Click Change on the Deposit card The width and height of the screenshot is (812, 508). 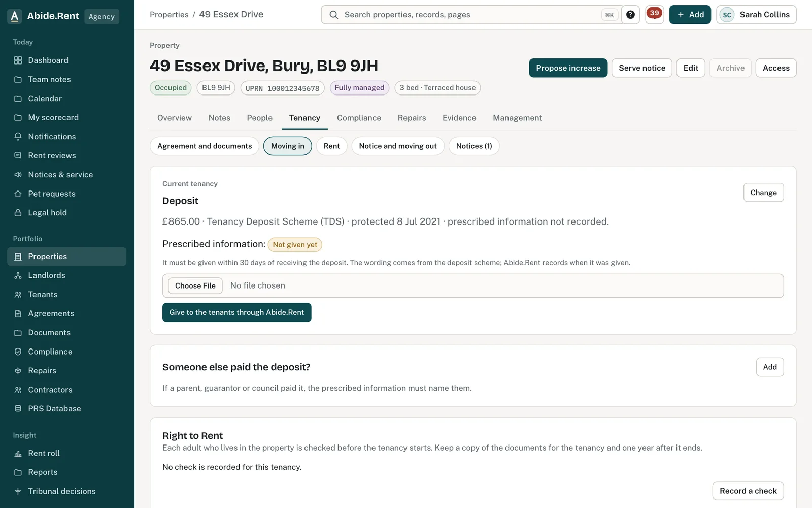tap(763, 193)
